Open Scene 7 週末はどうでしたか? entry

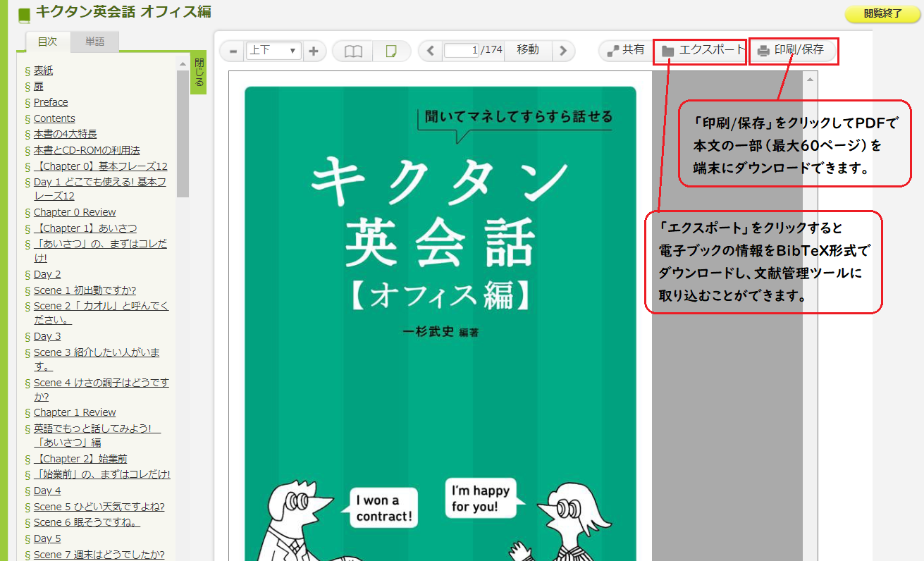pos(99,555)
